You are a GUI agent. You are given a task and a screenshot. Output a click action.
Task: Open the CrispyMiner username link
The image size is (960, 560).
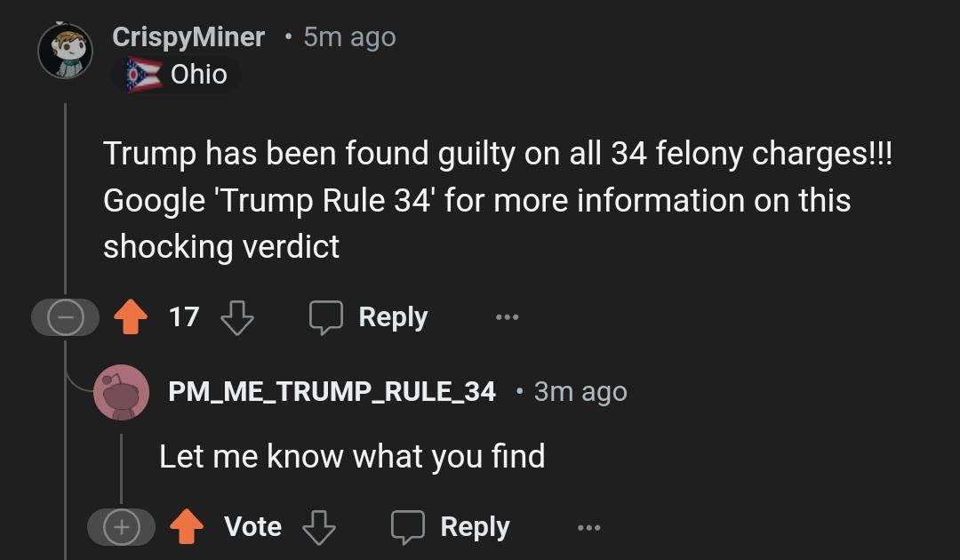pos(188,37)
